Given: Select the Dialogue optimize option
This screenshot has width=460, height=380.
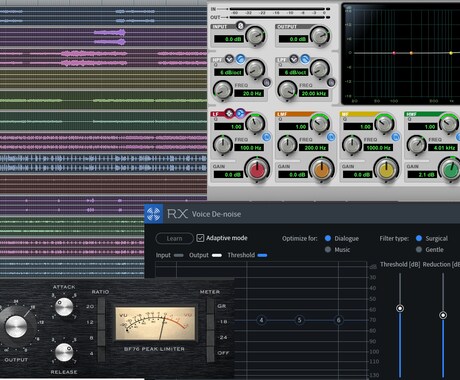Looking at the screenshot, I should point(328,238).
